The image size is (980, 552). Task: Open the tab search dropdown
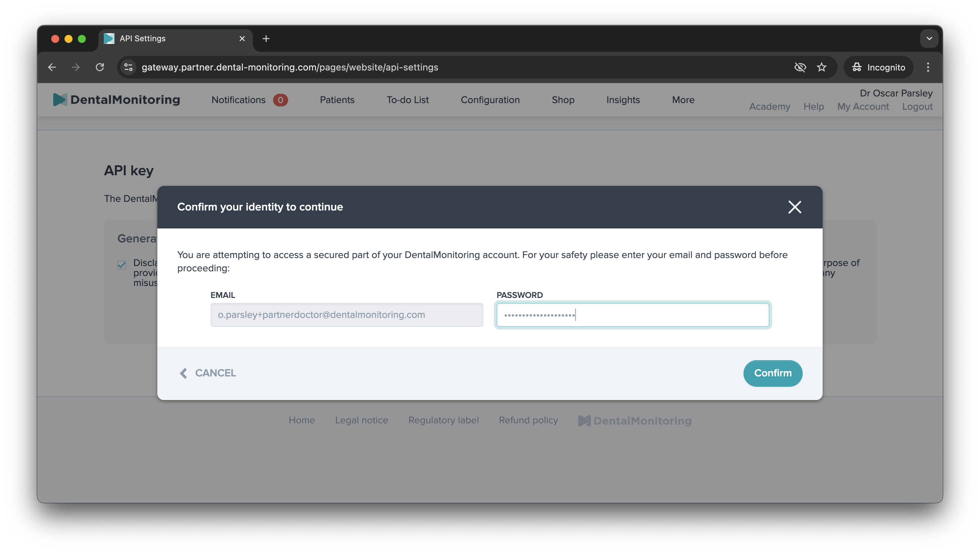(929, 38)
